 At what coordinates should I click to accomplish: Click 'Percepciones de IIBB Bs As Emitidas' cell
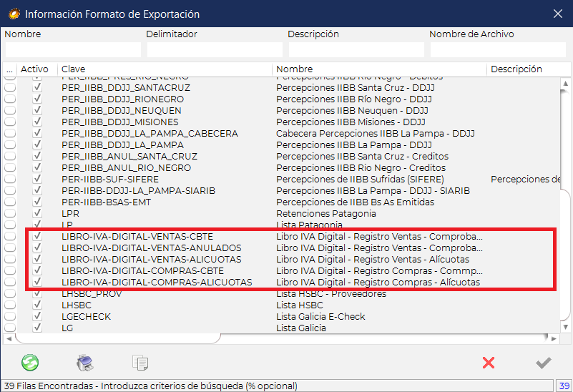(x=356, y=202)
